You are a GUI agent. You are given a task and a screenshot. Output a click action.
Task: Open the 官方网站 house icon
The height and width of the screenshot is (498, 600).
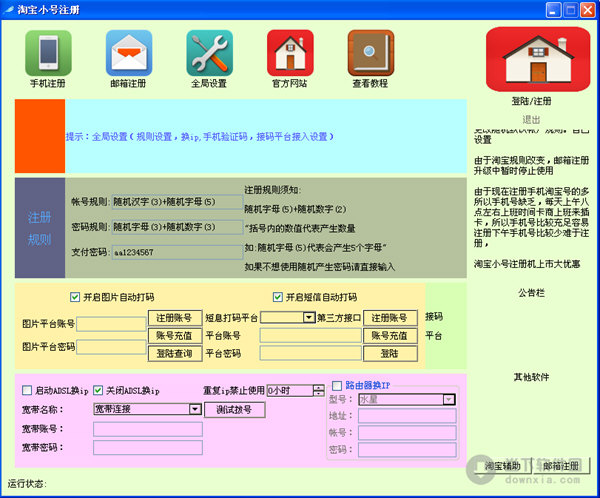[x=290, y=53]
